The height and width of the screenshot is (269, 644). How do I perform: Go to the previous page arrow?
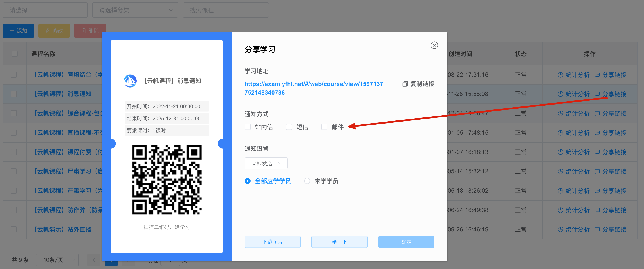pyautogui.click(x=93, y=260)
